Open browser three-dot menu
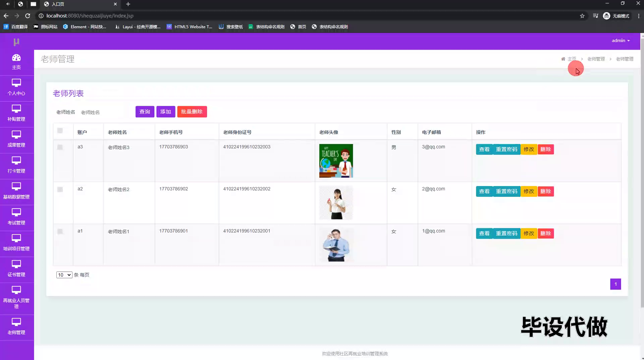This screenshot has height=360, width=644. 639,16
